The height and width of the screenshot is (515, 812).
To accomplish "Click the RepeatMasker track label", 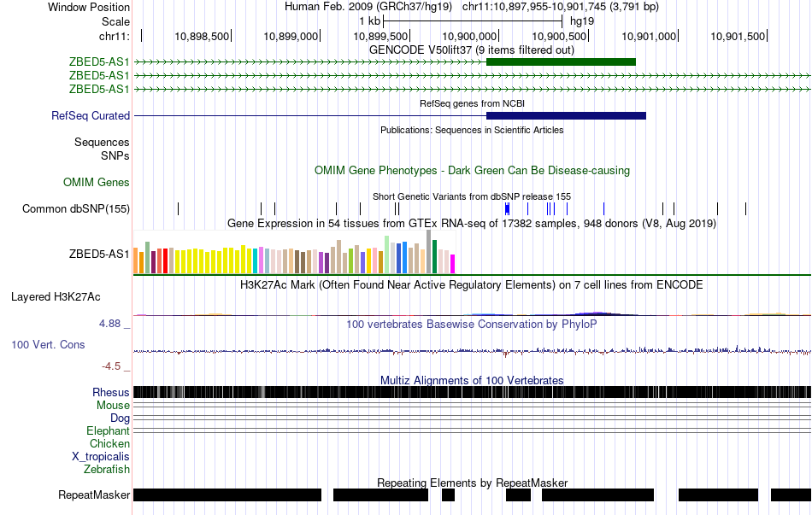I will pyautogui.click(x=94, y=495).
